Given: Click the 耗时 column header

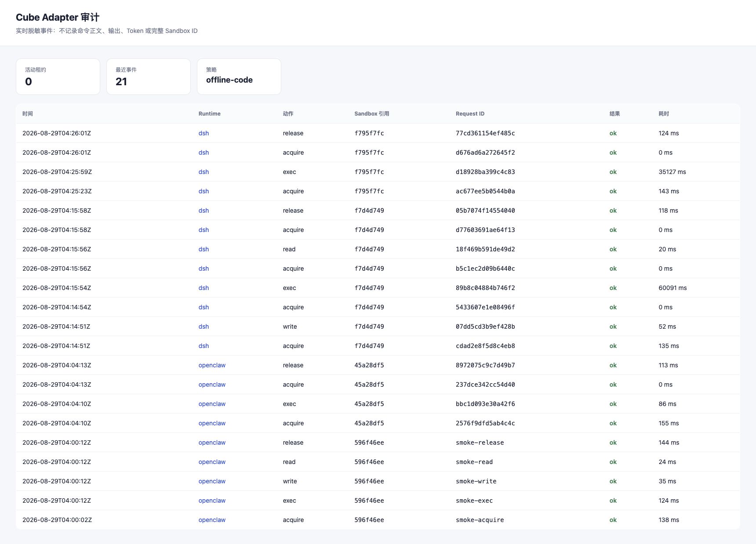Looking at the screenshot, I should 664,114.
